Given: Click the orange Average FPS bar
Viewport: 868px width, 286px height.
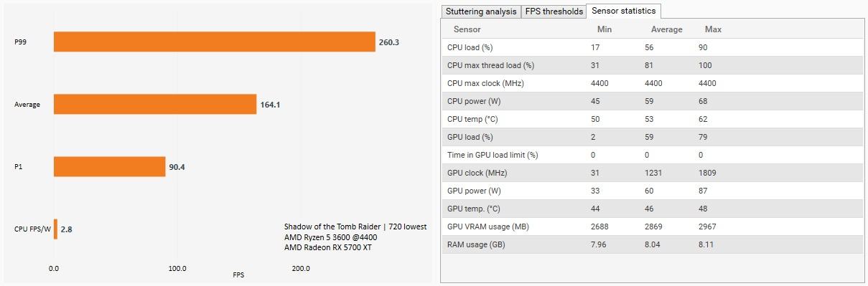Looking at the screenshot, I should click(x=155, y=104).
